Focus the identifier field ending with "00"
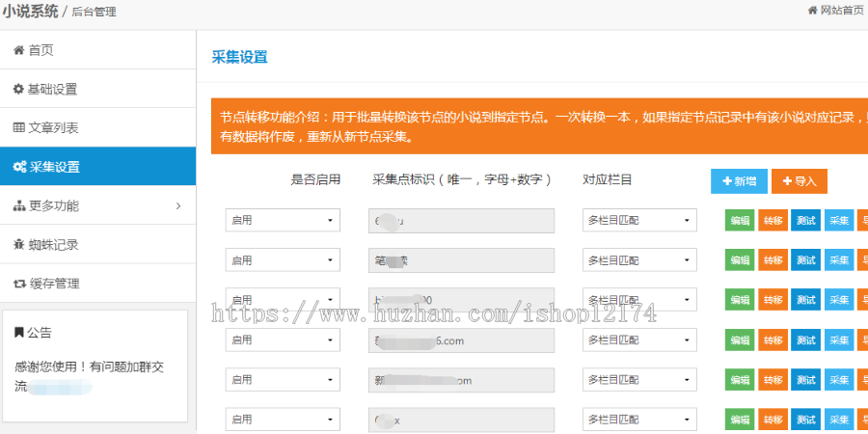 pyautogui.click(x=462, y=300)
